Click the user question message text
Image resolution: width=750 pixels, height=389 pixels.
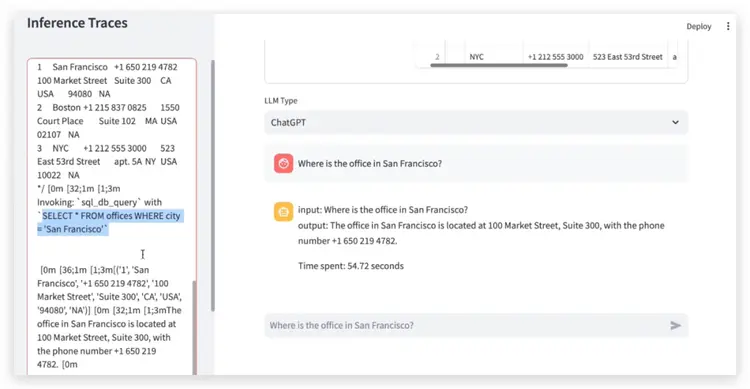pyautogui.click(x=370, y=164)
